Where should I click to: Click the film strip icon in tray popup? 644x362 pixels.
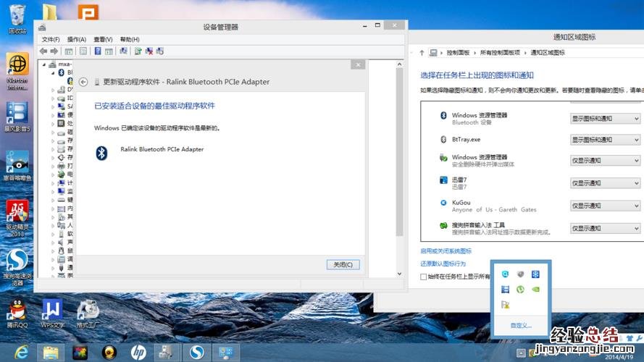coord(505,290)
